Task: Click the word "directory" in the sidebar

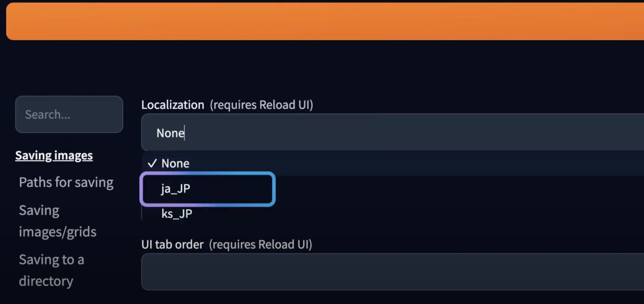Action: point(46,281)
